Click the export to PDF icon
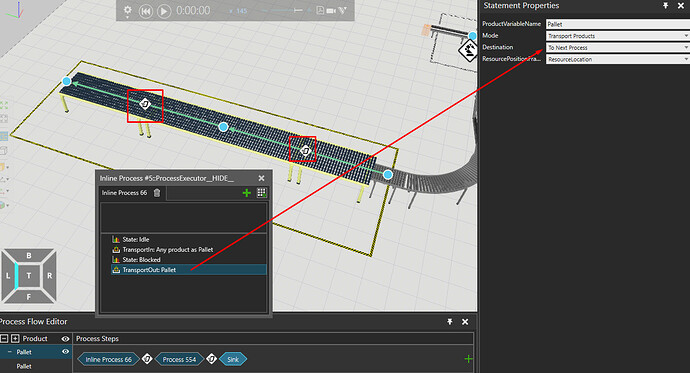Viewport: 690px width, 373px height. tap(320, 10)
